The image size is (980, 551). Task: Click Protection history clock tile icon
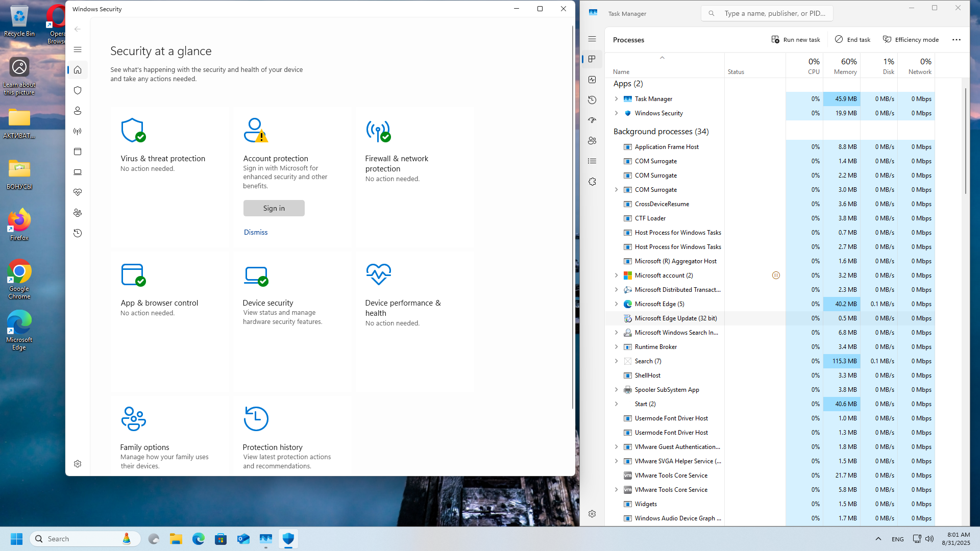click(256, 419)
